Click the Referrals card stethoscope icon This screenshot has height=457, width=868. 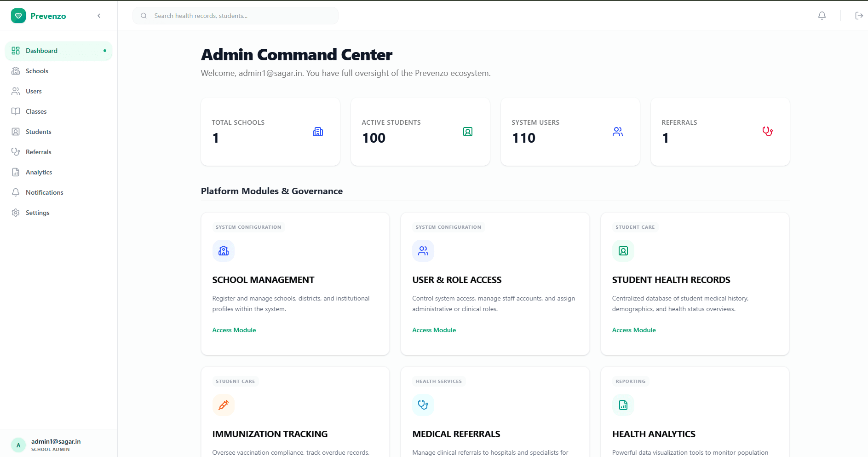click(x=768, y=132)
